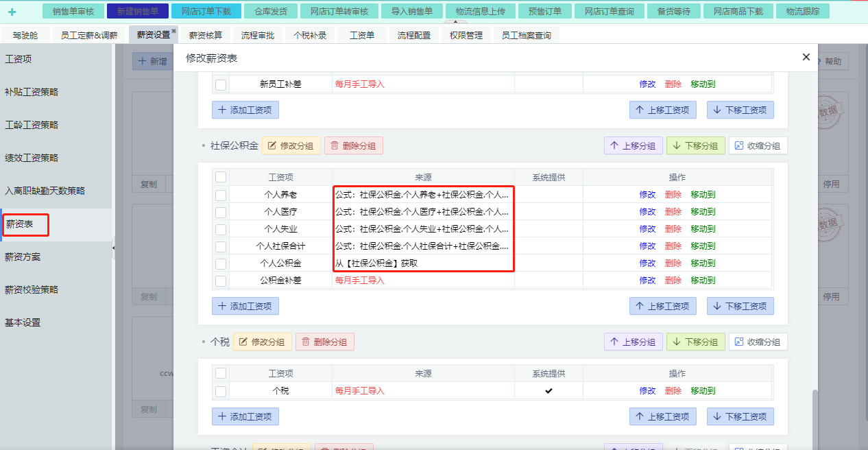Viewport: 868px width, 450px height.
Task: Move 个税 group down with 下移分组
Action: click(695, 342)
